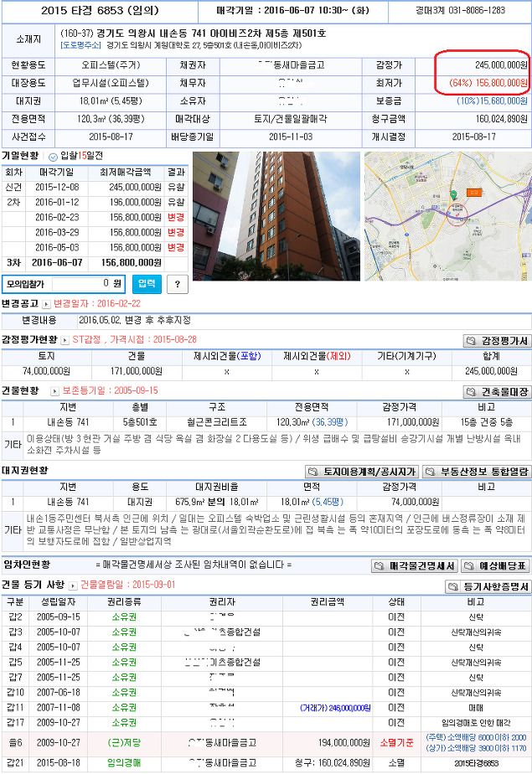Click the minimum price (64%) 156,800,000원
This screenshot has width=532, height=774.
coord(488,83)
